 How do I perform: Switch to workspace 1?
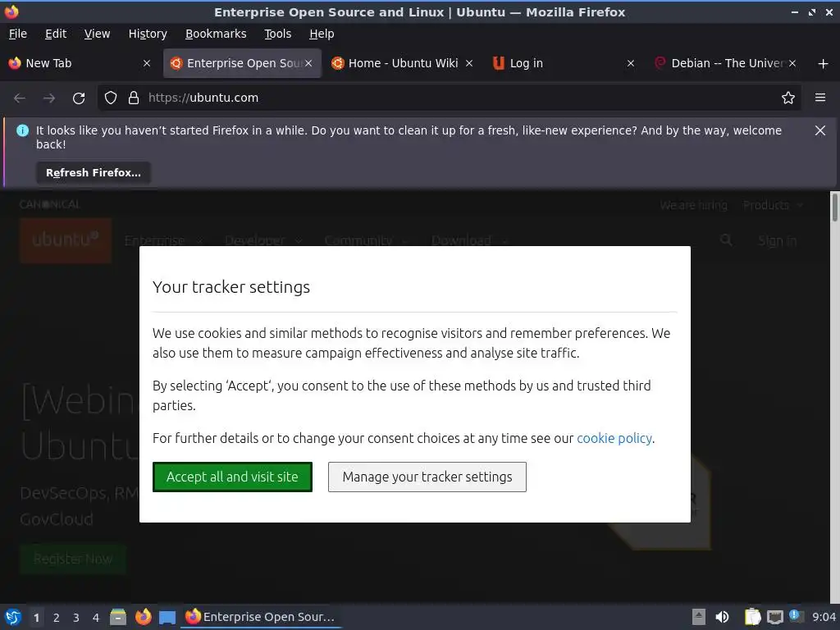(x=36, y=618)
